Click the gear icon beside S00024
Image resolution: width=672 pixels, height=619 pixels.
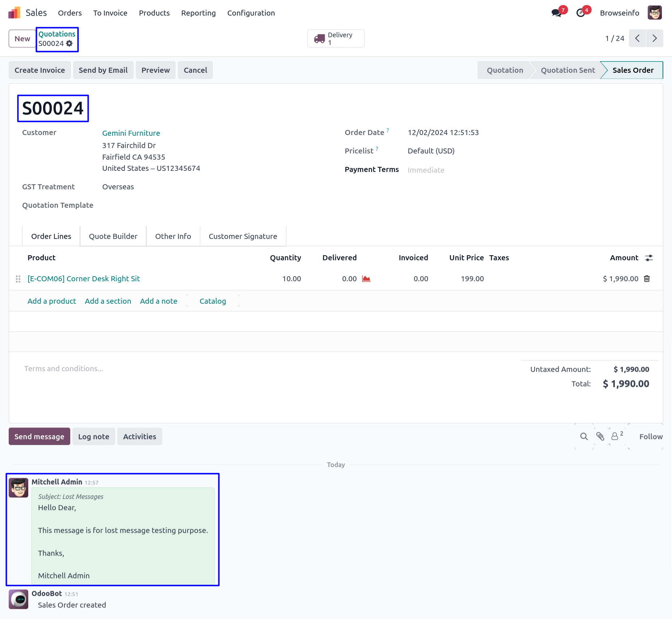[x=70, y=43]
